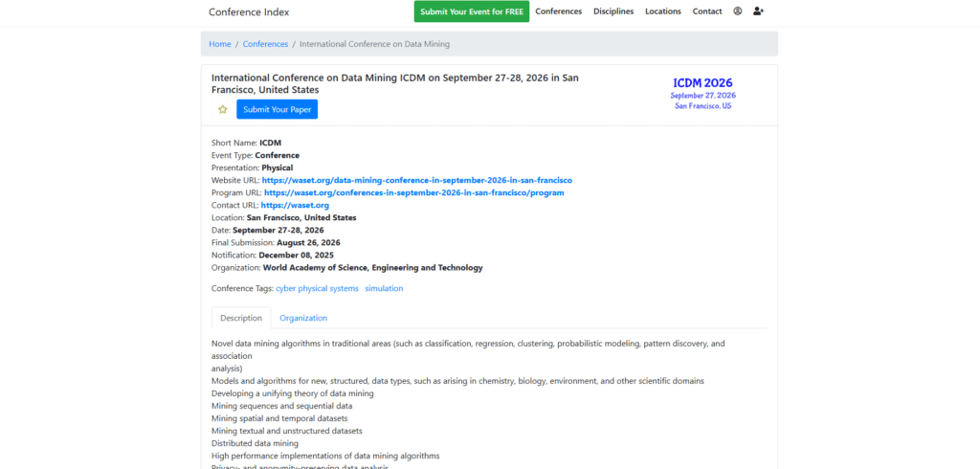The height and width of the screenshot is (469, 980).
Task: Open the Conferences navigation menu item
Action: 559,11
